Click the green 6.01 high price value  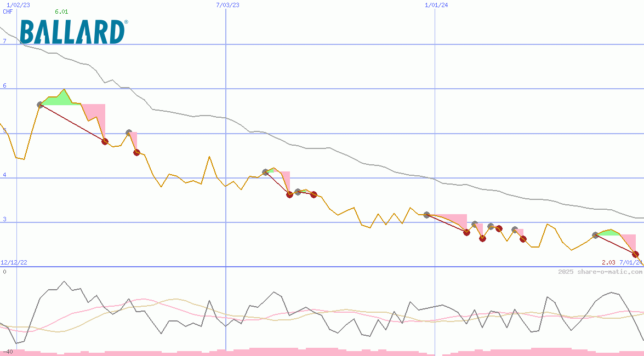(x=61, y=12)
